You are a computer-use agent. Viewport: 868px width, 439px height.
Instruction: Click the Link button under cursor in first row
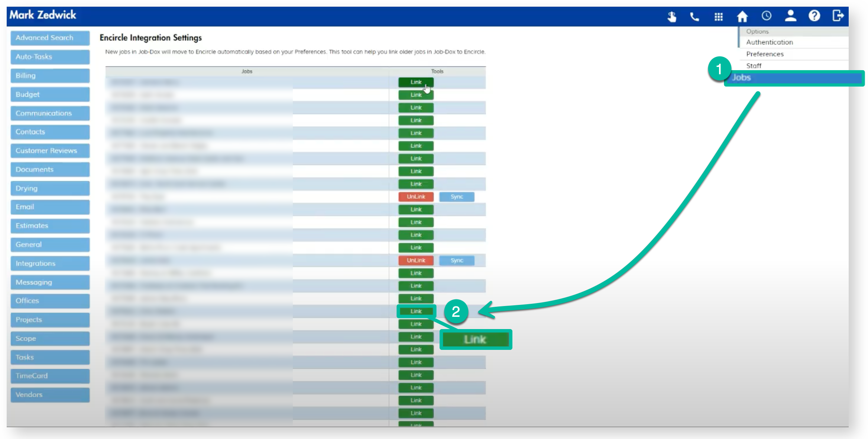click(x=416, y=82)
